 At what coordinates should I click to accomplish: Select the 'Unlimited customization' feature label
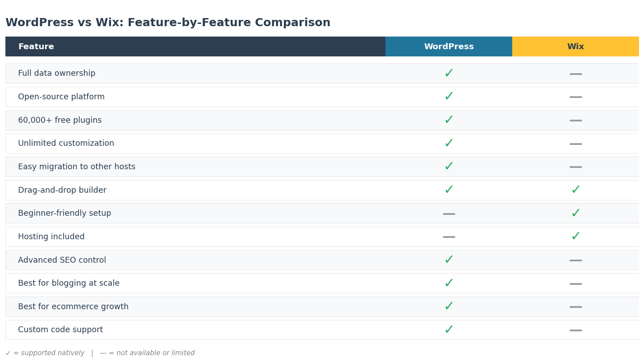[x=66, y=144]
